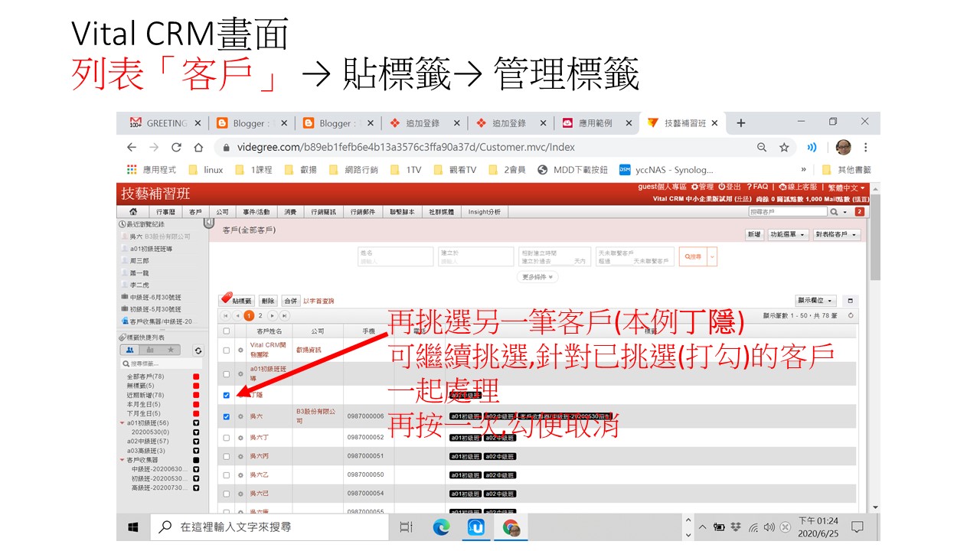Screen dimensions: 980x551
Task: Click red swatch beside 全部客戶(78)
Action: [x=196, y=377]
